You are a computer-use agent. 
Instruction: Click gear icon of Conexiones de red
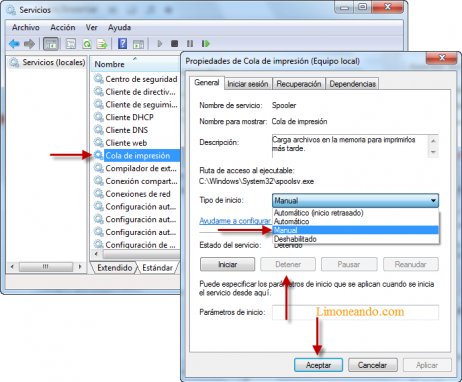[99, 194]
